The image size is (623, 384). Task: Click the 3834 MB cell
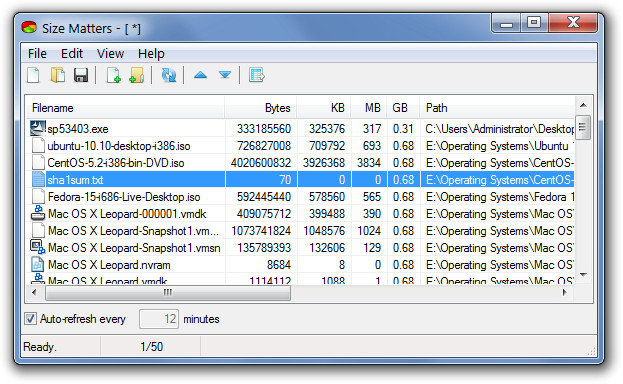tap(369, 163)
